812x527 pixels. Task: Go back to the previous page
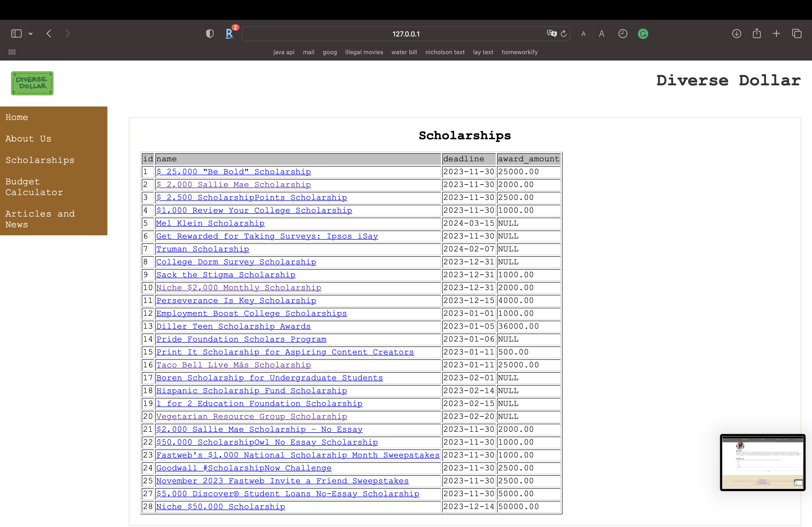tap(49, 33)
